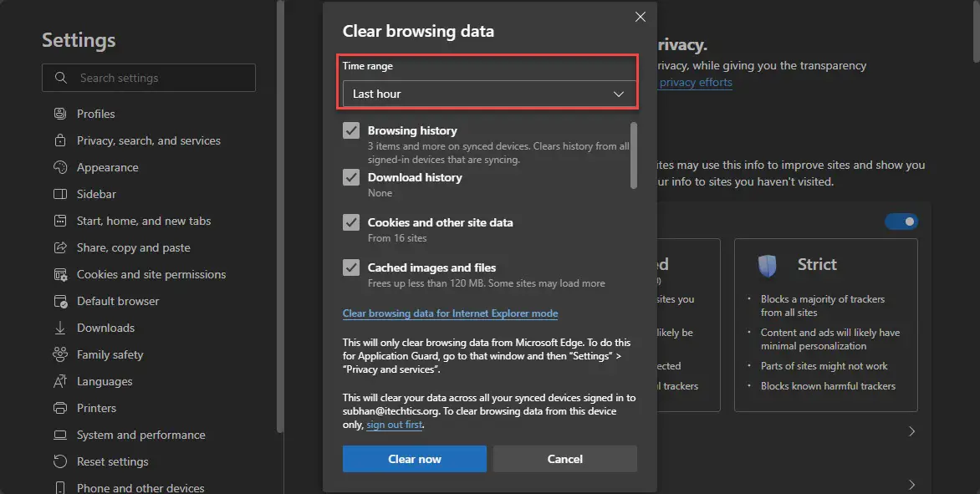Click the Languages icon
Screen dimensions: 980x494
pyautogui.click(x=60, y=382)
